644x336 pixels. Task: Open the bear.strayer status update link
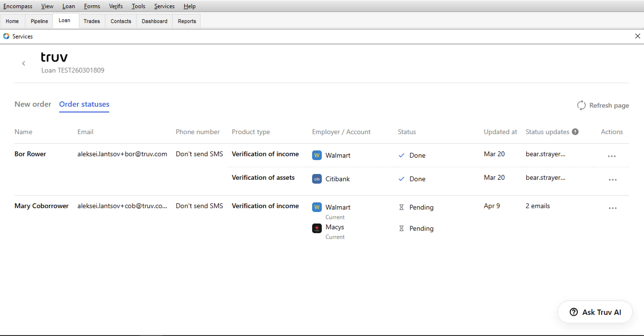point(545,154)
